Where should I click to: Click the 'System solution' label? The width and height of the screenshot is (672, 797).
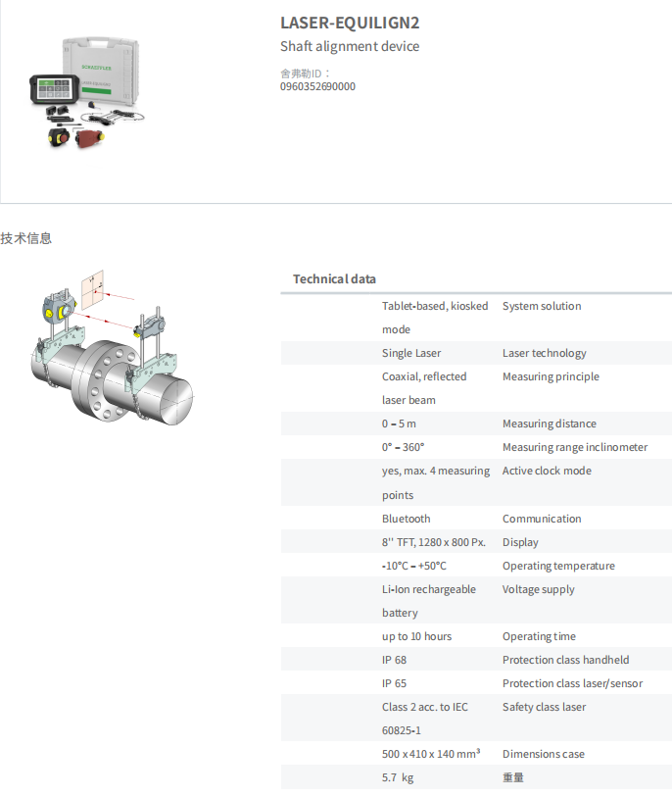(542, 306)
